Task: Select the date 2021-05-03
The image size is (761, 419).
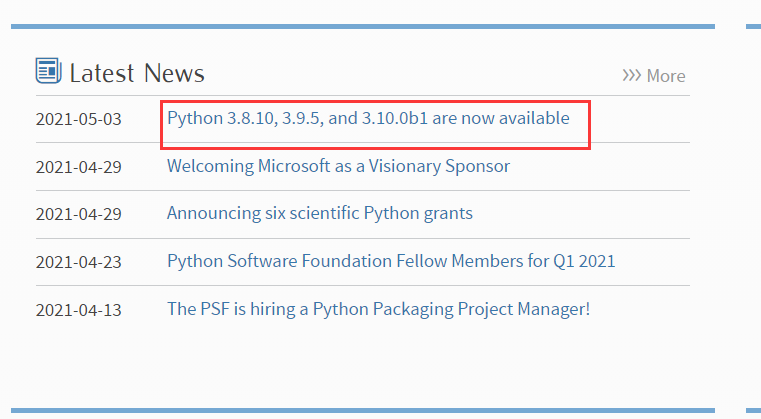Action: click(x=79, y=119)
